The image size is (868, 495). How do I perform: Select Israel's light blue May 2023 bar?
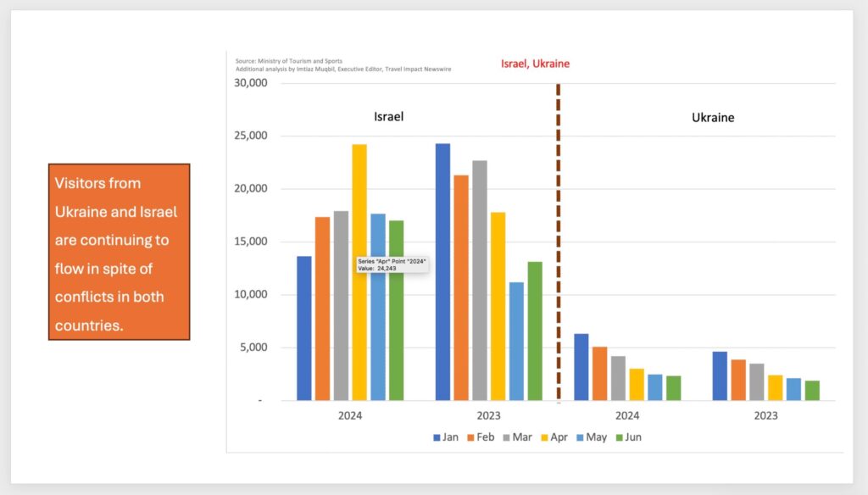point(516,341)
